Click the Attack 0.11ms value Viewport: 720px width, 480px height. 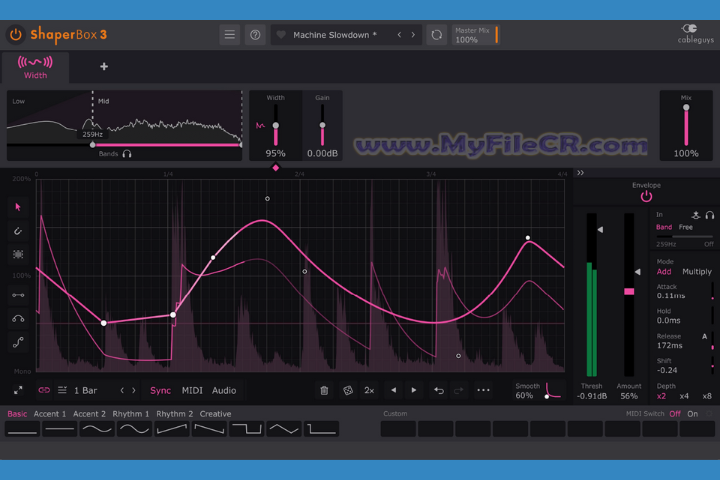(671, 295)
